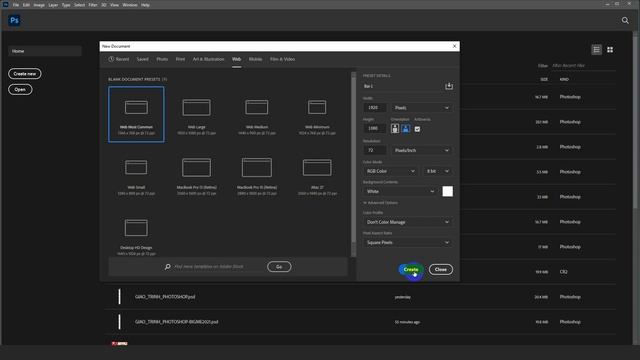Click the SIZE column header
Screen dimensions: 640x360
point(544,79)
